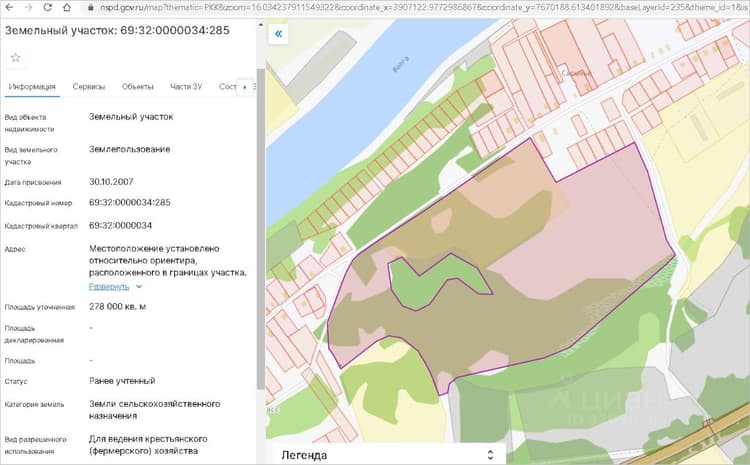Click the label Вид разрешенного использования

point(35,445)
